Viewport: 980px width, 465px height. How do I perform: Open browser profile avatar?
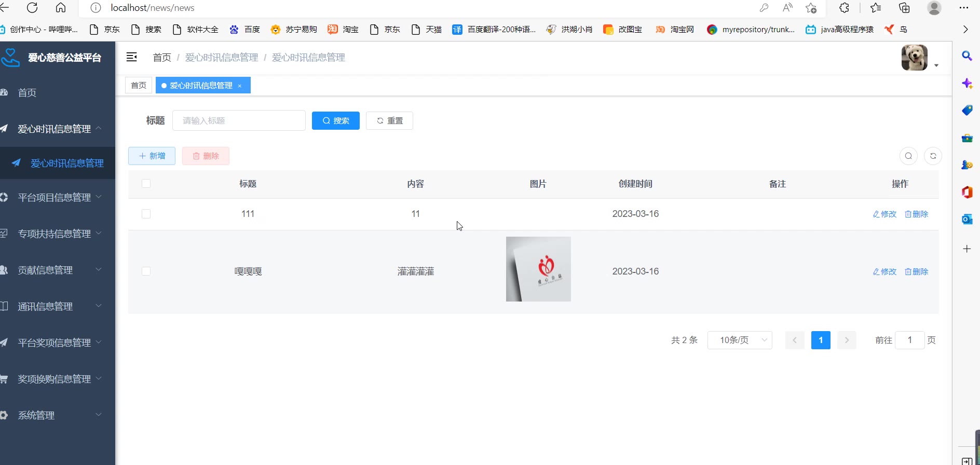(934, 8)
